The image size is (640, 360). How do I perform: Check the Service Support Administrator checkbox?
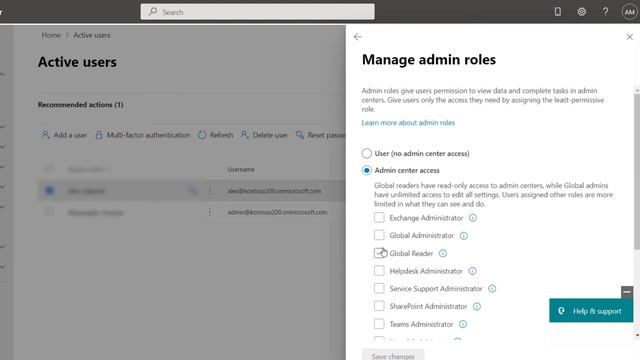(379, 288)
